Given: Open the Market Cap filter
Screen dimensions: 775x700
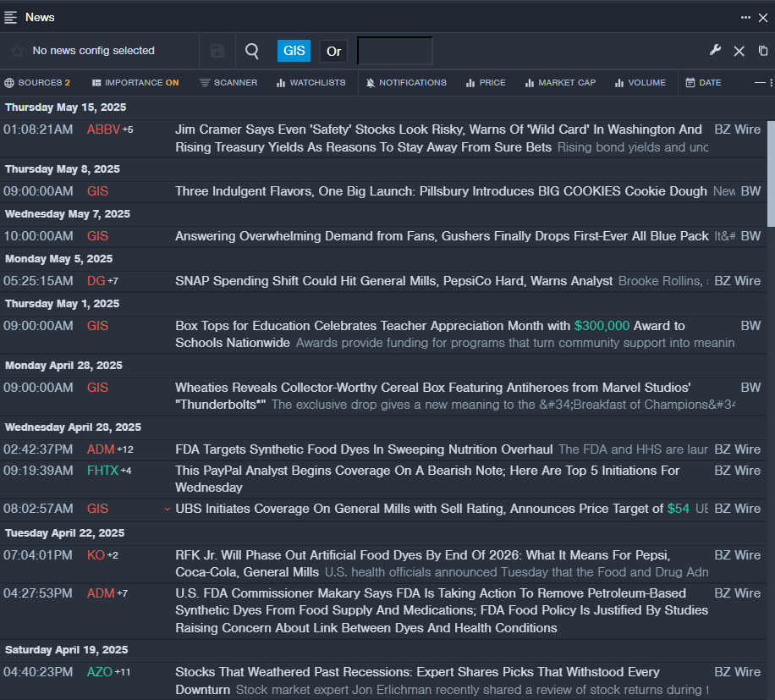Looking at the screenshot, I should [x=560, y=83].
